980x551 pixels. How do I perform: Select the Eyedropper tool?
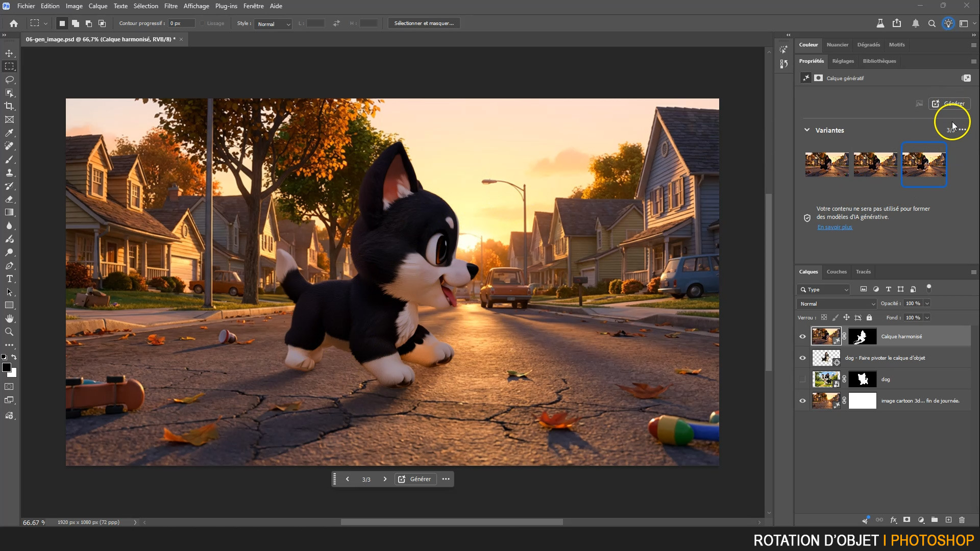[9, 133]
